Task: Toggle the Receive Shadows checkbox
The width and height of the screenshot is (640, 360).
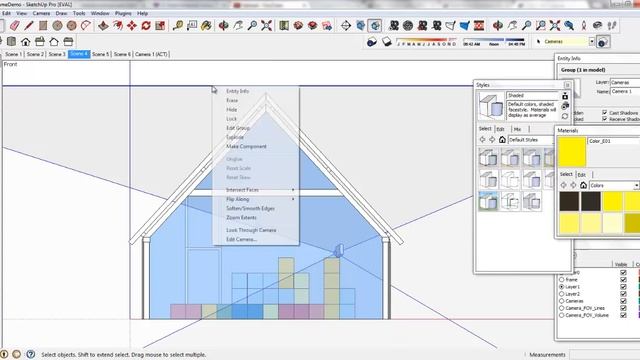Action: 604,119
